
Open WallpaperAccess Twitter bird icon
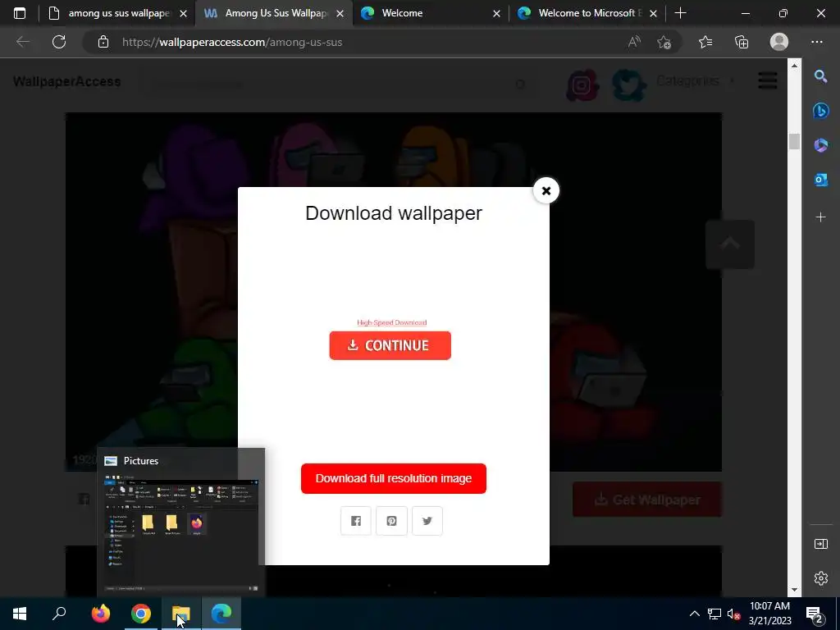[629, 84]
